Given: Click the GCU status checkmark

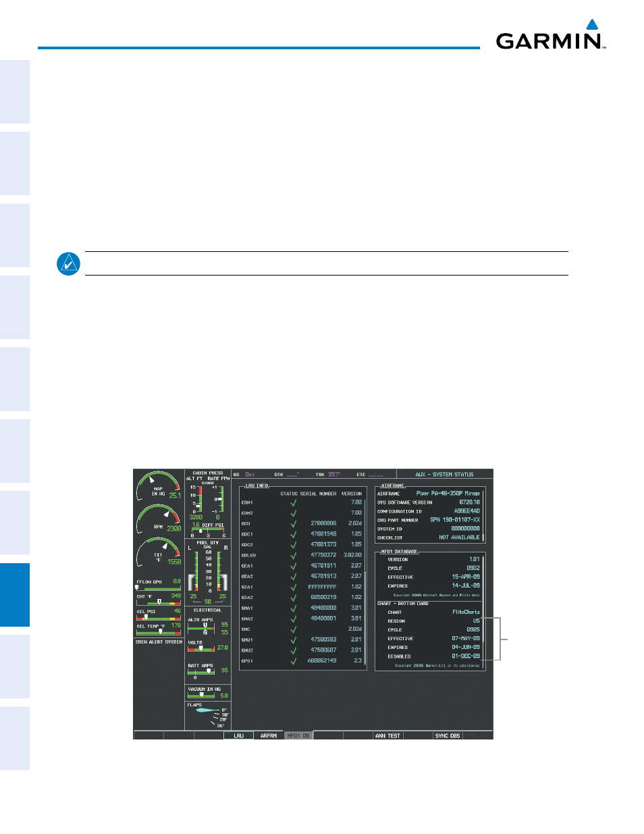Looking at the screenshot, I should [294, 523].
